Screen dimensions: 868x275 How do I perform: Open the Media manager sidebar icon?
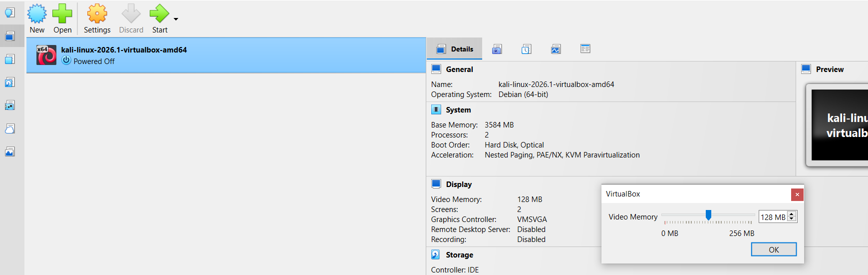(10, 82)
